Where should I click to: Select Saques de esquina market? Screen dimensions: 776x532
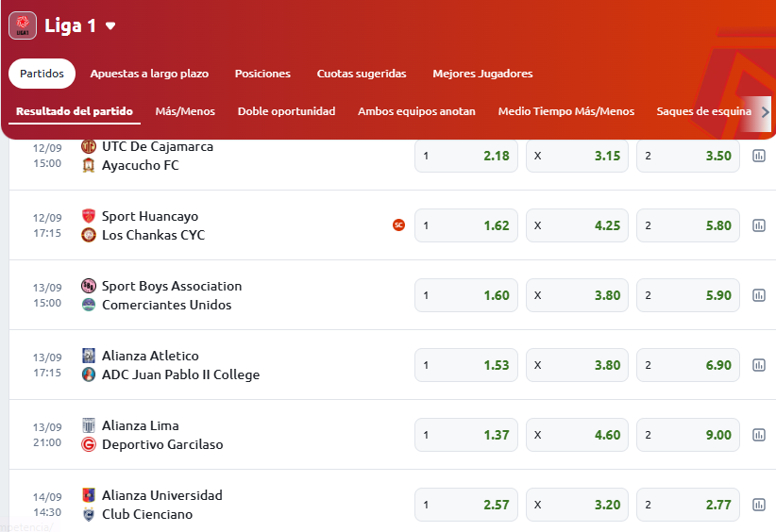[x=703, y=111]
